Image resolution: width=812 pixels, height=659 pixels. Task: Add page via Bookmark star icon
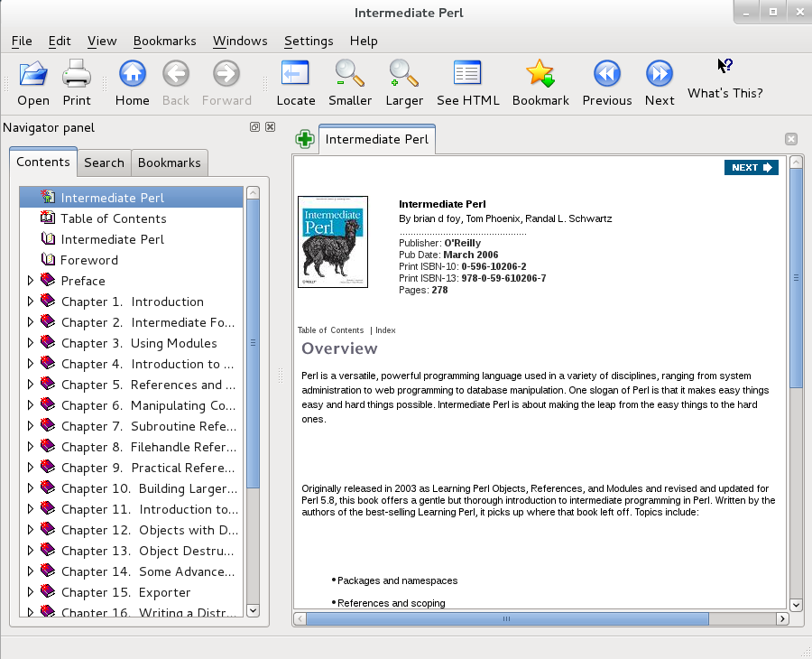pos(540,73)
